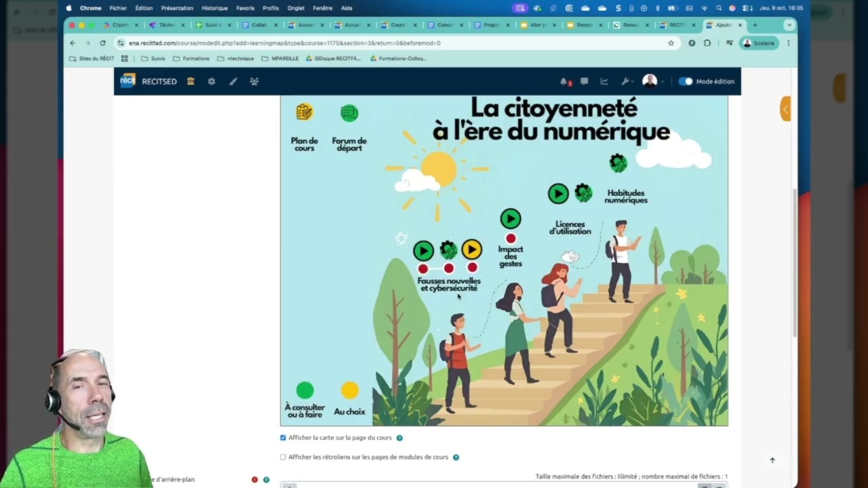This screenshot has width=868, height=488.
Task: Open the Formations bookmark folder
Action: [x=191, y=58]
